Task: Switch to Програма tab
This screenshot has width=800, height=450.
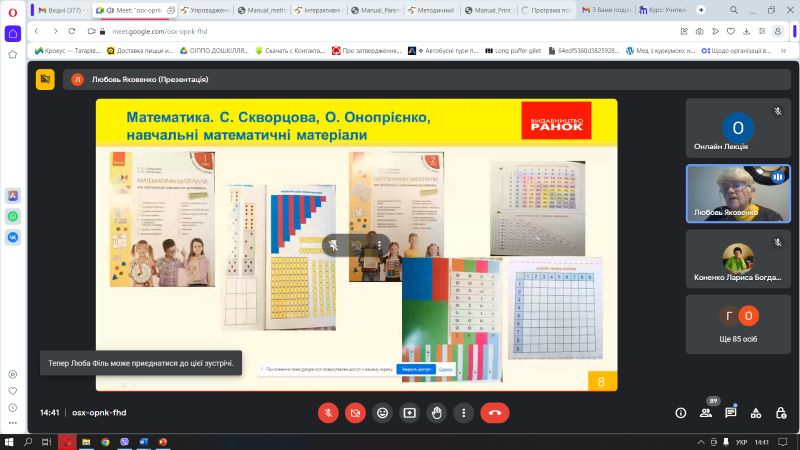Action: (545, 10)
